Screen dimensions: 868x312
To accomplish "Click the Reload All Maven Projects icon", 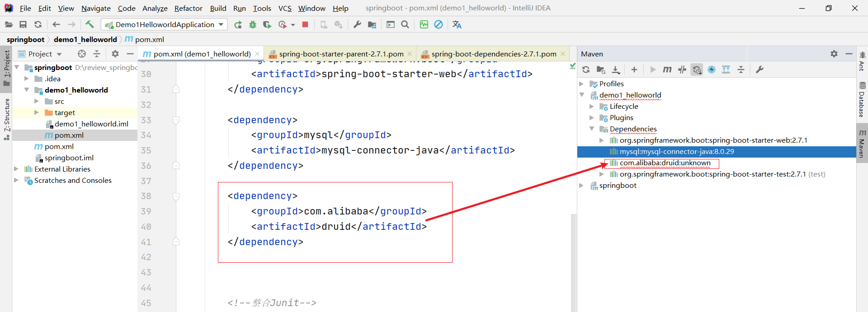I will (x=586, y=70).
